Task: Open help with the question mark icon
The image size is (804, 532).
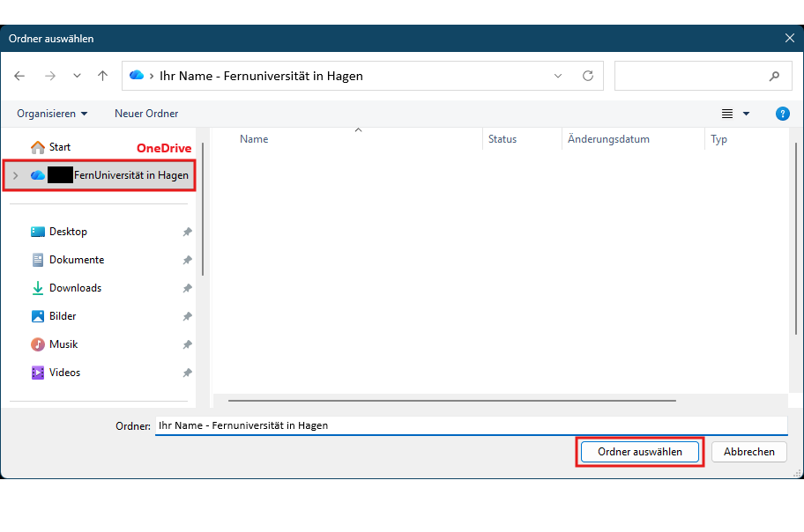Action: [783, 114]
